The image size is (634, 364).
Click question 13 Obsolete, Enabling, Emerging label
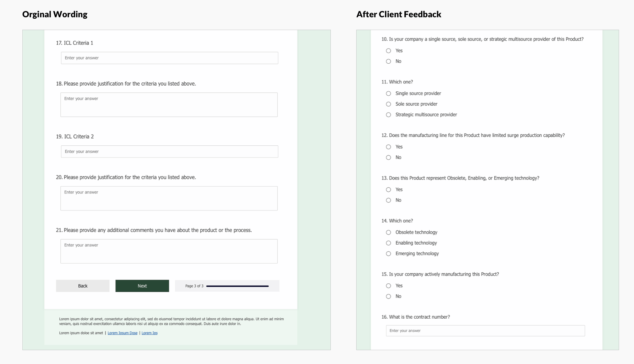460,178
